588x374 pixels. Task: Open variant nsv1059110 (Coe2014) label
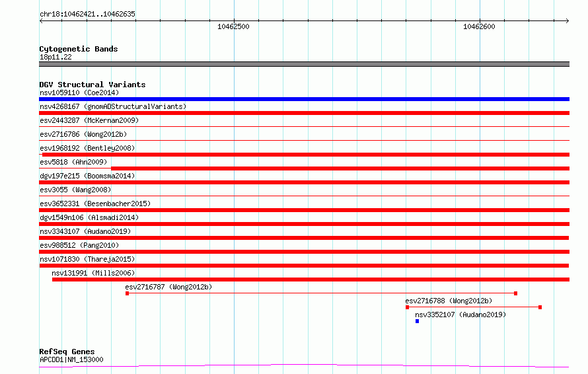pyautogui.click(x=79, y=93)
